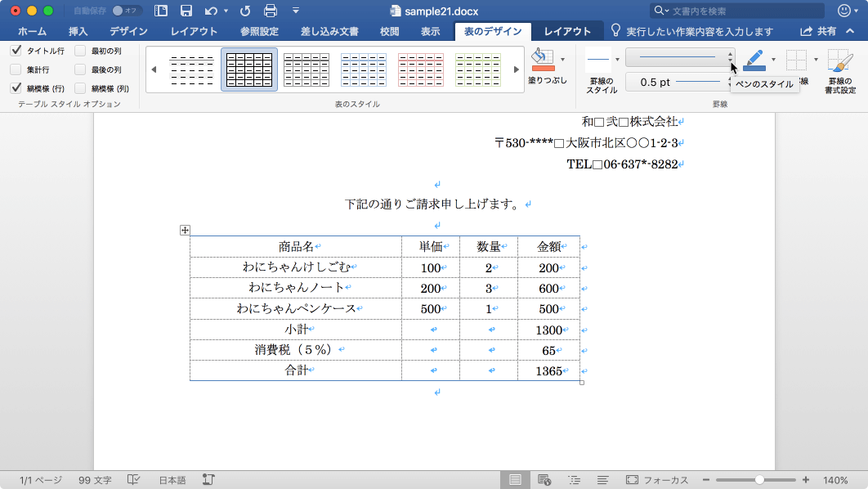The height and width of the screenshot is (489, 868).
Task: Open the Pen Style line dropdown
Action: 680,57
